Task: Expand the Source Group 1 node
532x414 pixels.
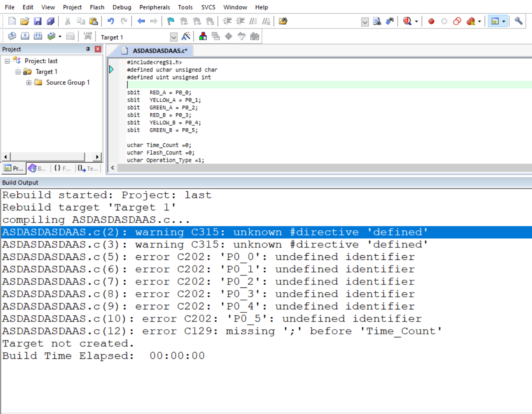Action: 28,83
